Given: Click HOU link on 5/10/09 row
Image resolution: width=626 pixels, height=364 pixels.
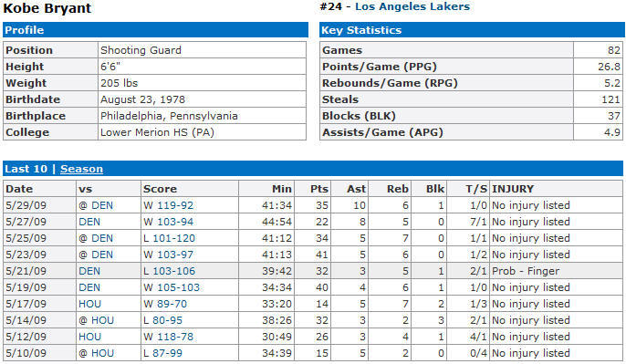Looking at the screenshot, I should click(x=102, y=353).
